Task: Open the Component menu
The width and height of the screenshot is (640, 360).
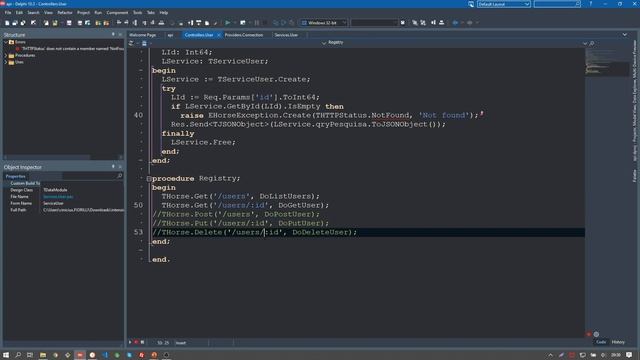Action: pyautogui.click(x=117, y=13)
